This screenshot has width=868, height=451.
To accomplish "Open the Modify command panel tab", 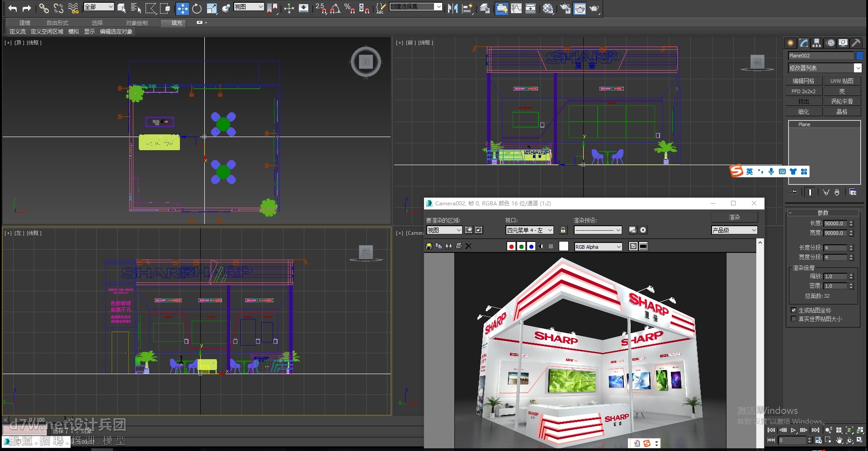I will pos(804,43).
